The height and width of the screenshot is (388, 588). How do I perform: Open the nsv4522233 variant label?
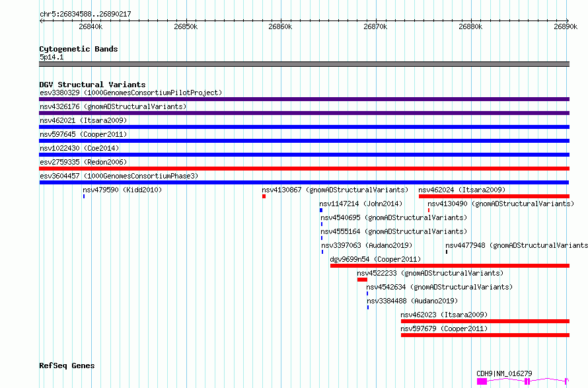pos(430,273)
